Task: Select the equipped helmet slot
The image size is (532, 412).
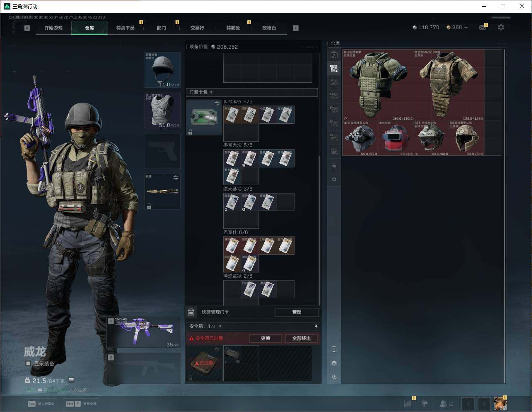Action: coord(162,70)
